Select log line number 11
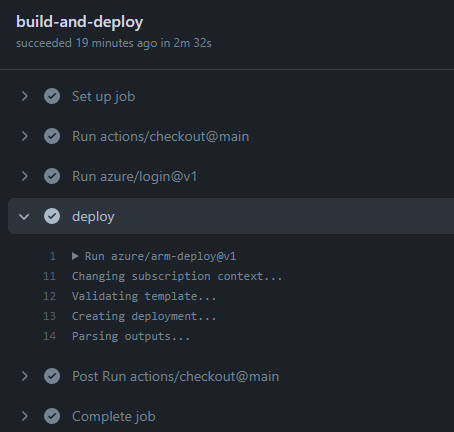454x432 pixels. tap(49, 276)
